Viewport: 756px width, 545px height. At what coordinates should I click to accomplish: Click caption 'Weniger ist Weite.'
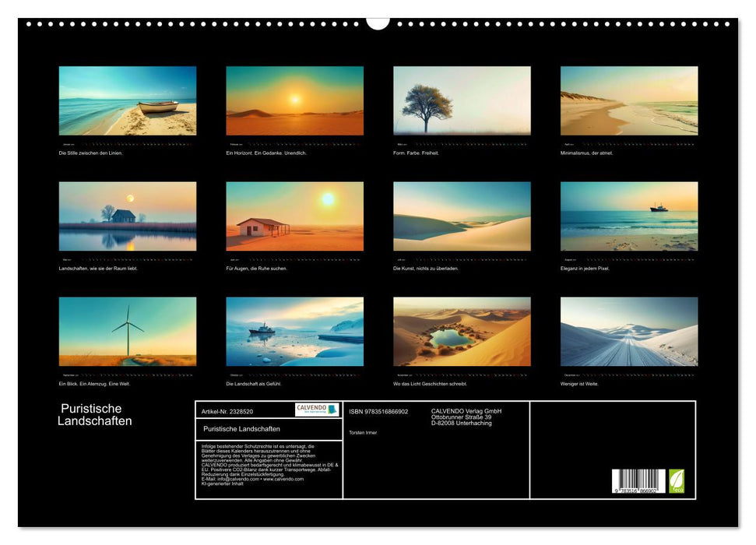click(579, 384)
